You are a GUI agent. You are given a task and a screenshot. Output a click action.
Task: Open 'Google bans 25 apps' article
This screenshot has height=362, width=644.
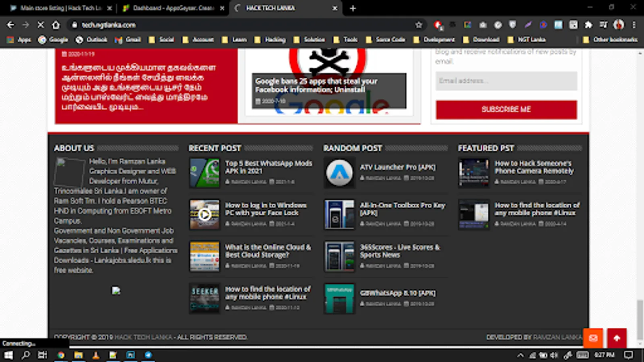(316, 85)
